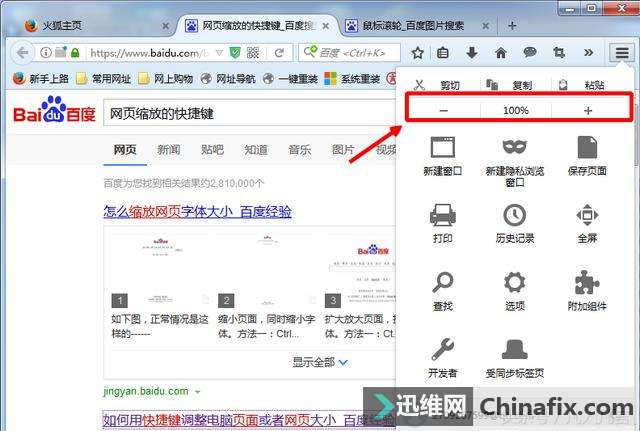Open History (历史记录) clock icon

[x=515, y=215]
